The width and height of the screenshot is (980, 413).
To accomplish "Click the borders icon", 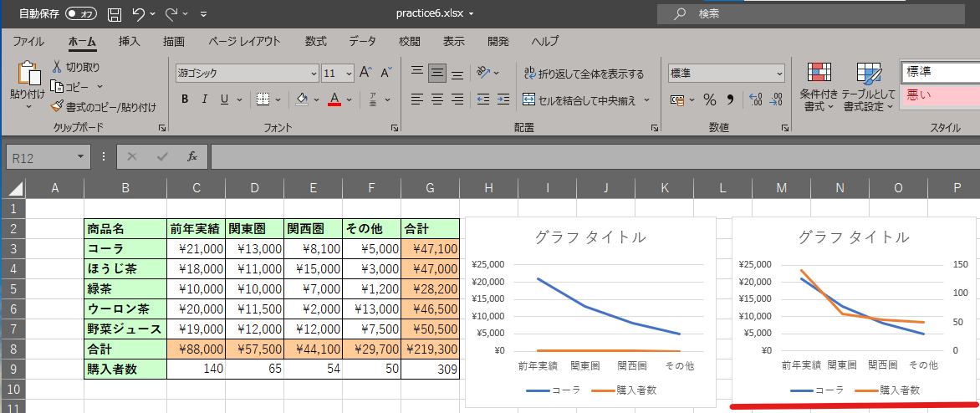I will pyautogui.click(x=263, y=99).
